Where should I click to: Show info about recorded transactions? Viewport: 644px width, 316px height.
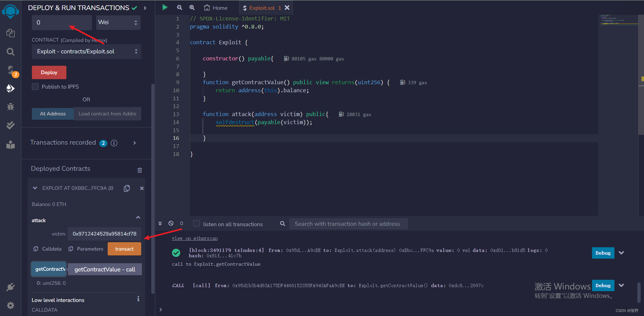(x=114, y=143)
